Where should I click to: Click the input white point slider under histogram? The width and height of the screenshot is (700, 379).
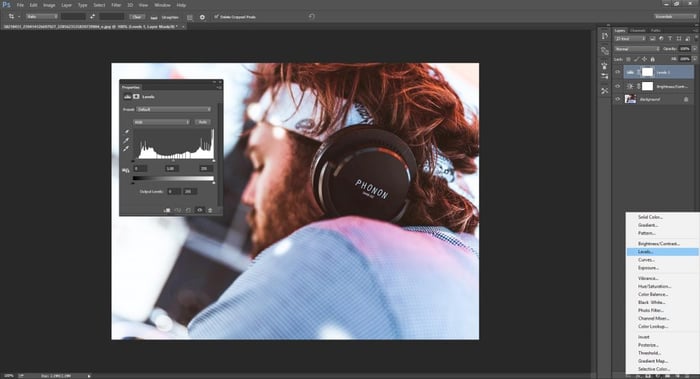pyautogui.click(x=214, y=161)
